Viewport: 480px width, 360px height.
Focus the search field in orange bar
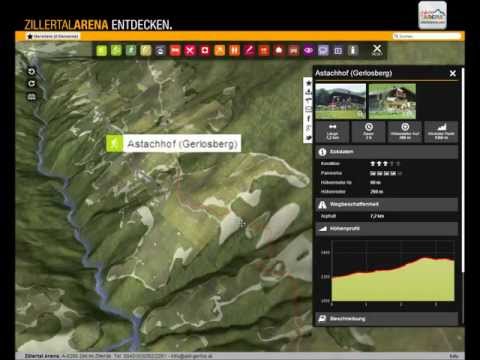(427, 36)
